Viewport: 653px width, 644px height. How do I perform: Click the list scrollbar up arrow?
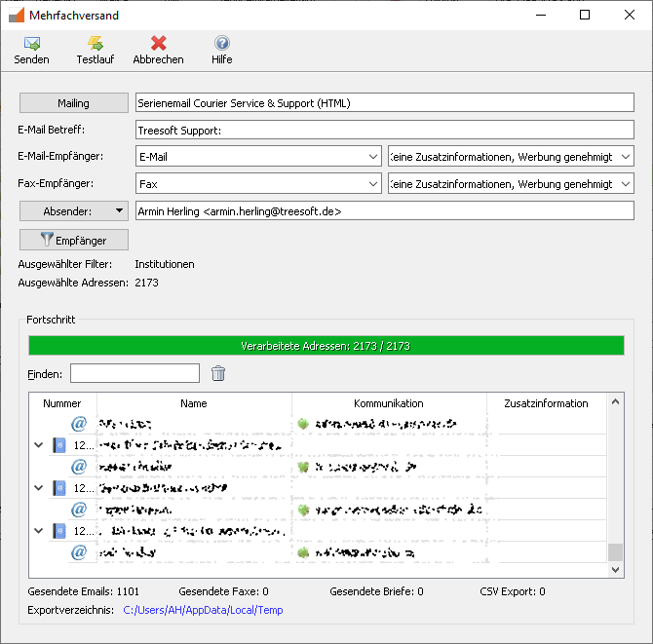[x=616, y=401]
